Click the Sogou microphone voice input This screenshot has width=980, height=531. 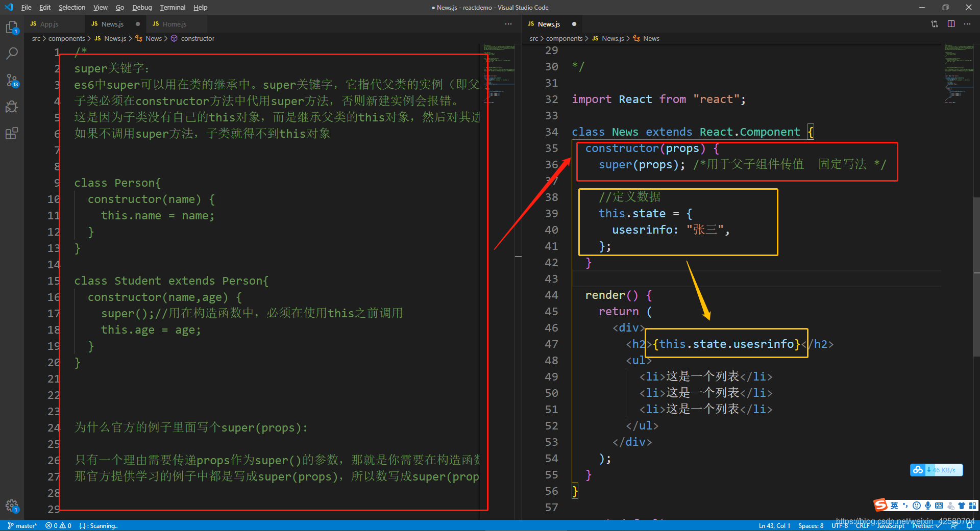click(x=928, y=505)
